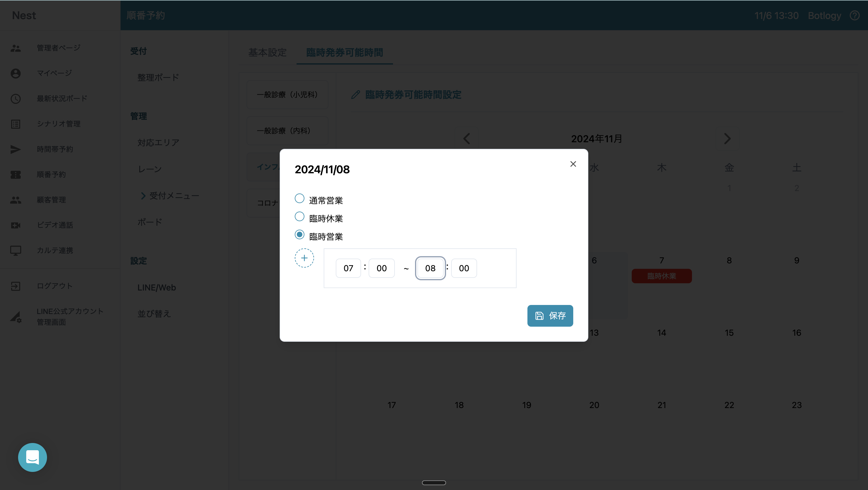Click the dashed plus add-time-slot icon
The image size is (868, 490).
[304, 258]
